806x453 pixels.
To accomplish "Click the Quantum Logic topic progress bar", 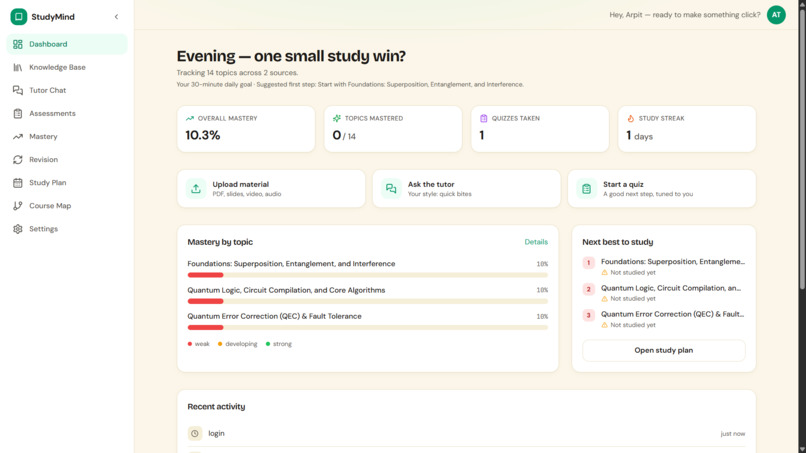I will pos(368,301).
